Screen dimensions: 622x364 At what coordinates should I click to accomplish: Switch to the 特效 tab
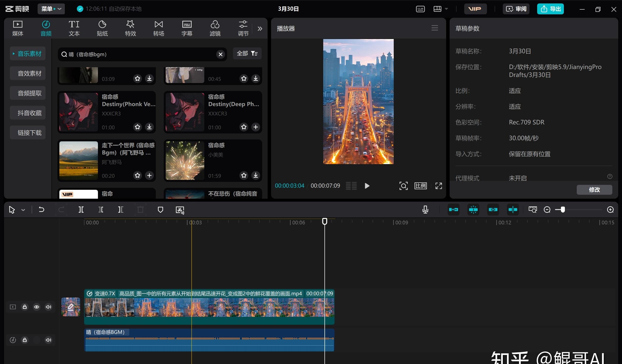click(x=130, y=28)
